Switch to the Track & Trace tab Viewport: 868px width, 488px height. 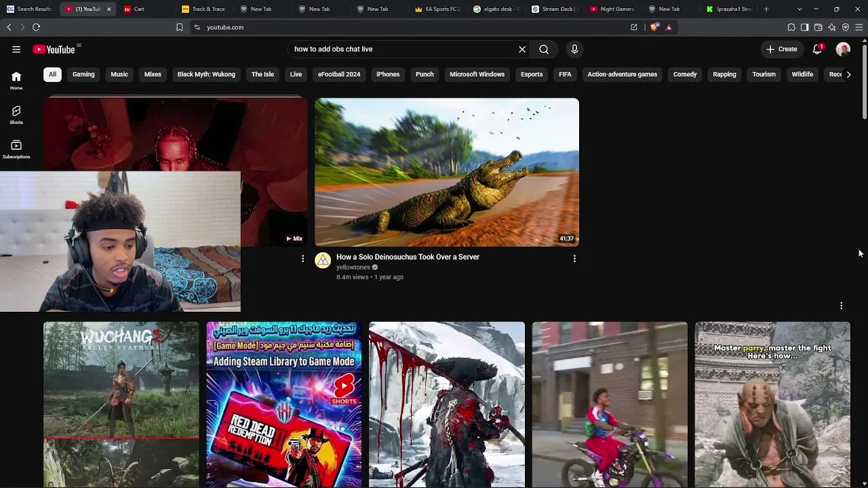click(203, 9)
